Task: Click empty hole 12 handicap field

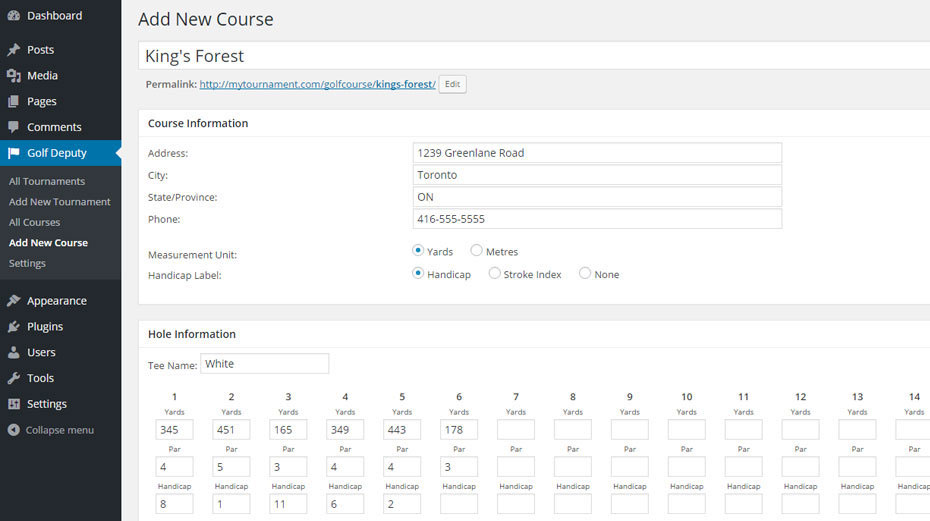Action: 801,504
